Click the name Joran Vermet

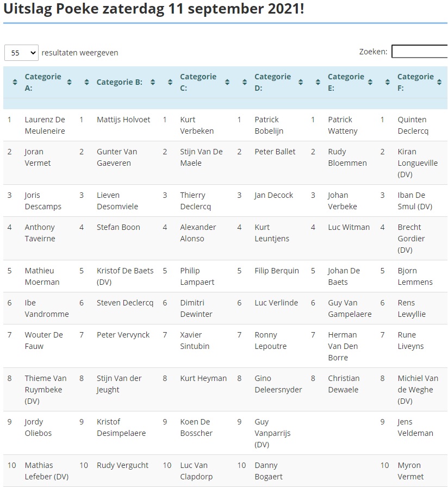(38, 157)
